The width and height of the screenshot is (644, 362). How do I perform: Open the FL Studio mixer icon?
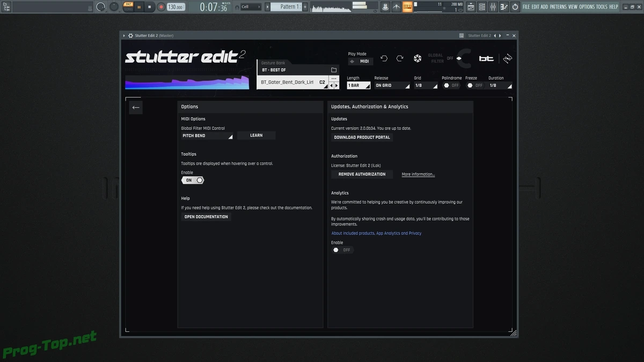tap(493, 7)
